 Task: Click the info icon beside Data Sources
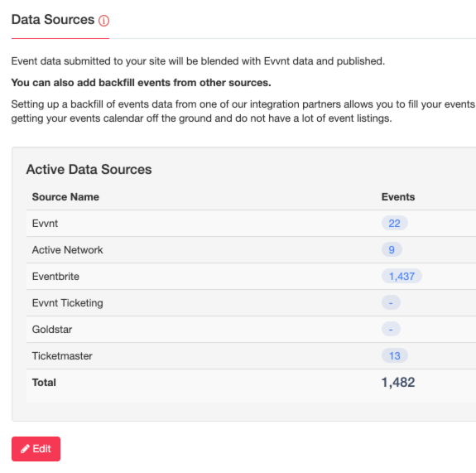coord(103,21)
